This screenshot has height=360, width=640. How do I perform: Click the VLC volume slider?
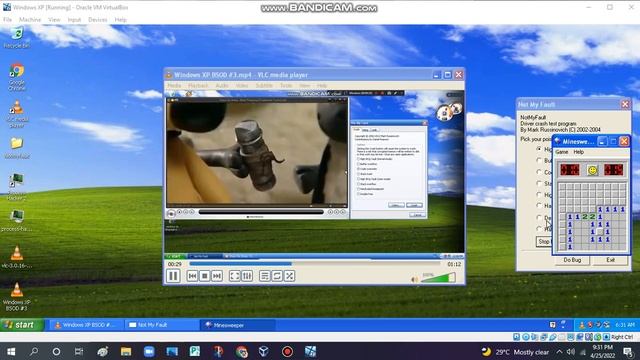438,278
